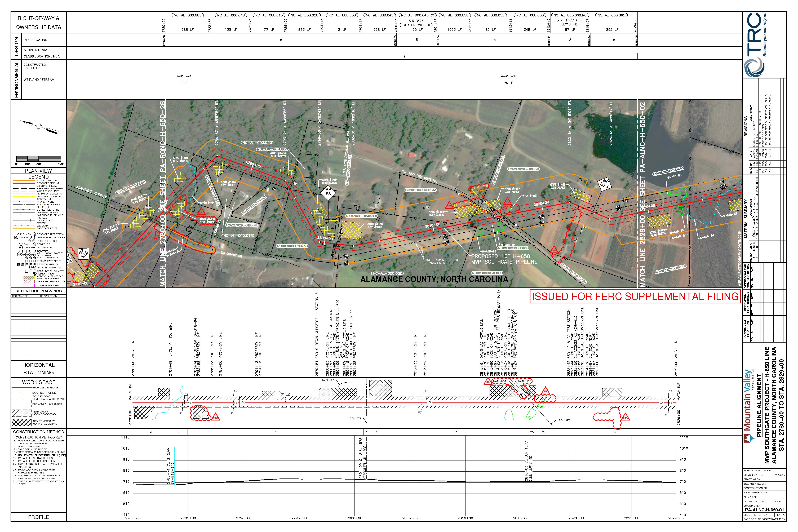Click the REVISIONS heading in title block
The image size is (798, 532).
(x=746, y=126)
